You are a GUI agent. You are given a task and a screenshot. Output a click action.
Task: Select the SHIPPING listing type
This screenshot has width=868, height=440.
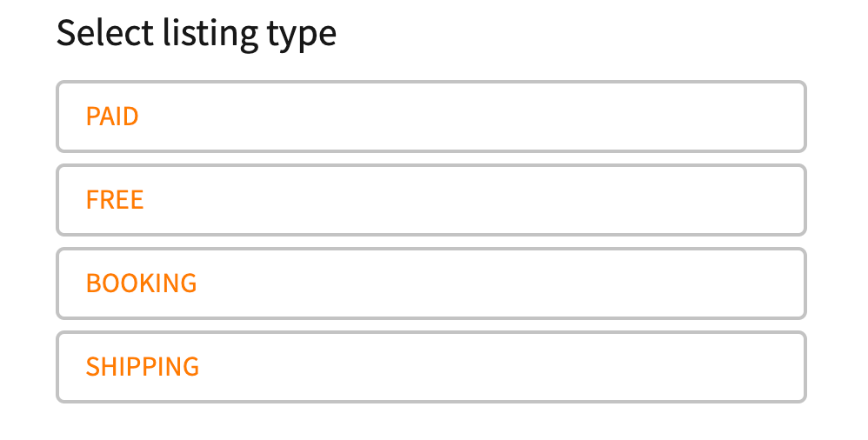coord(431,367)
